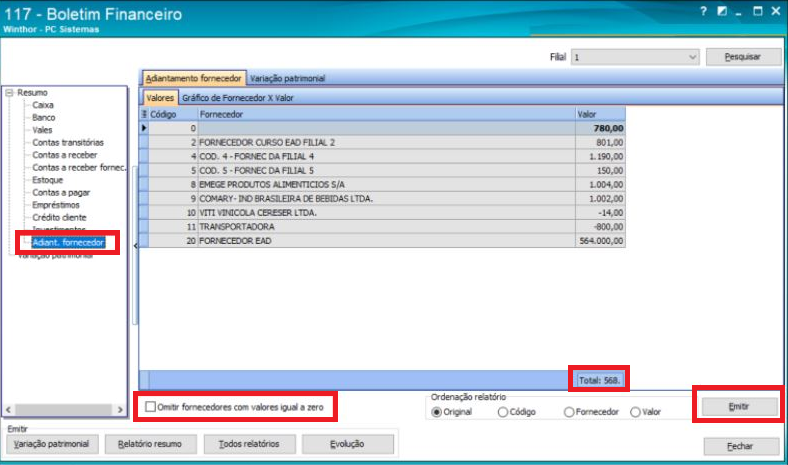Click the Emitir button
This screenshot has width=788, height=465.
(x=739, y=406)
